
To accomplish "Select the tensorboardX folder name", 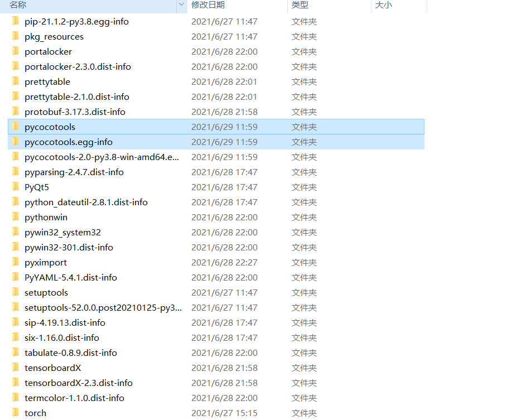I will click(52, 368).
